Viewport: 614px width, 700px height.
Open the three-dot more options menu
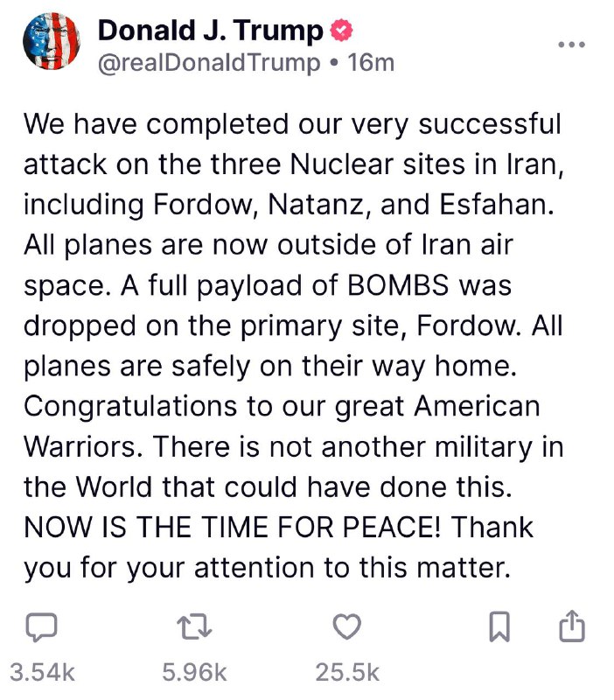572,45
